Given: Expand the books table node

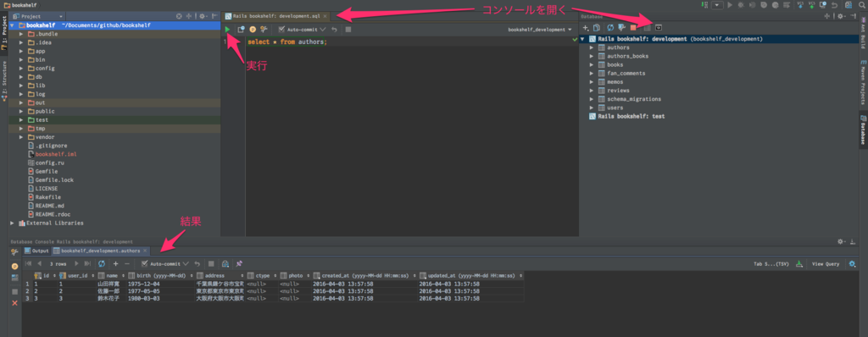Looking at the screenshot, I should pyautogui.click(x=591, y=64).
